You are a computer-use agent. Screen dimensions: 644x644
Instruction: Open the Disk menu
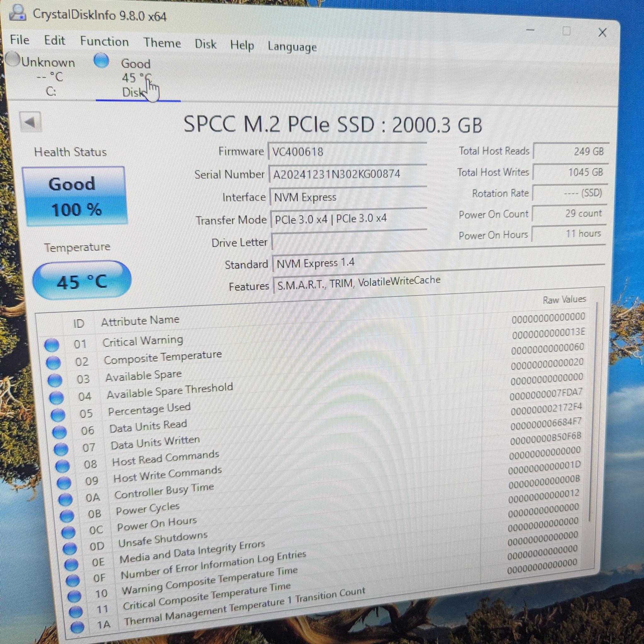tap(205, 44)
